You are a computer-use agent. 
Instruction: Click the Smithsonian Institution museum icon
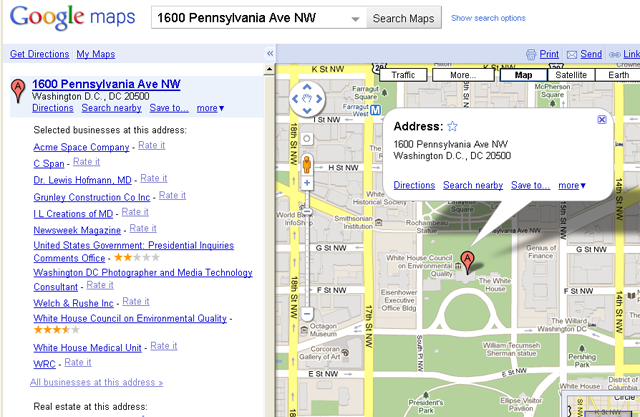pyautogui.click(x=379, y=222)
